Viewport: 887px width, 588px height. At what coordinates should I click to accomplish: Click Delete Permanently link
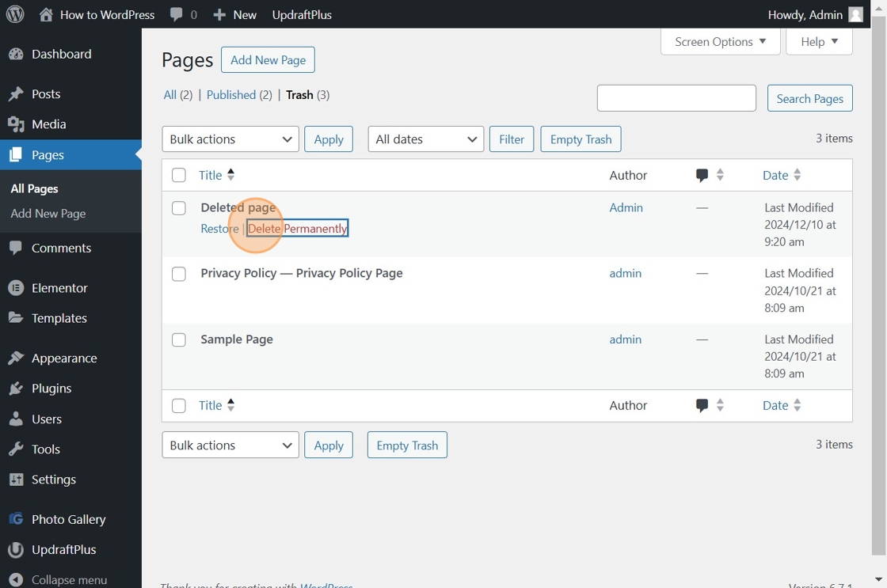[x=298, y=229]
